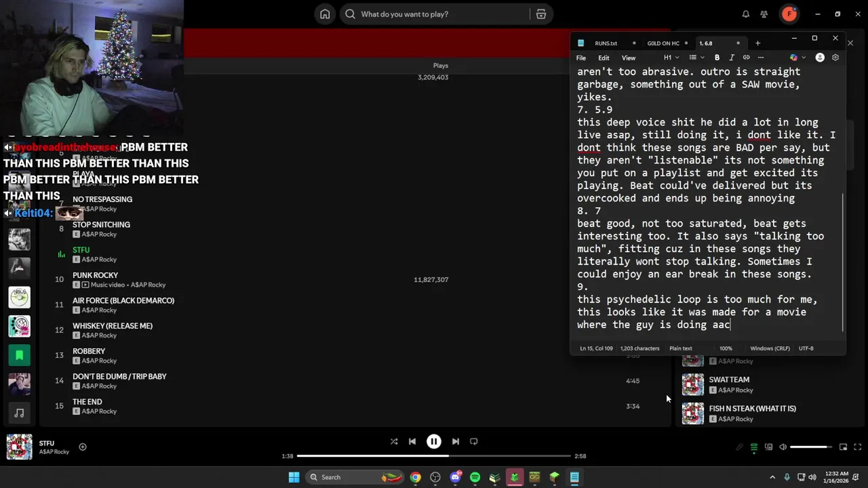Open Friend Activity icon

(x=764, y=14)
